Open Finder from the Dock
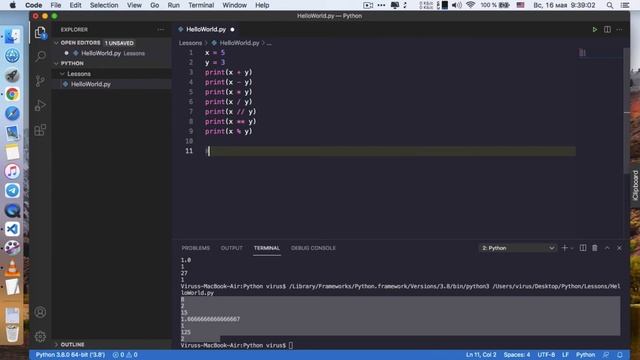This screenshot has height=360, width=640. (12, 36)
